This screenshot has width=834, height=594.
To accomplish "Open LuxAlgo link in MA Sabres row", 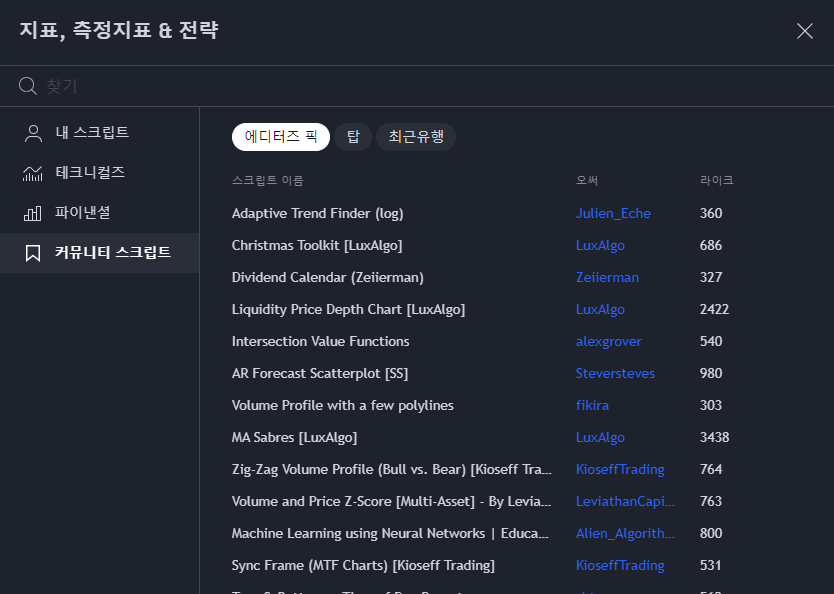I will [601, 437].
